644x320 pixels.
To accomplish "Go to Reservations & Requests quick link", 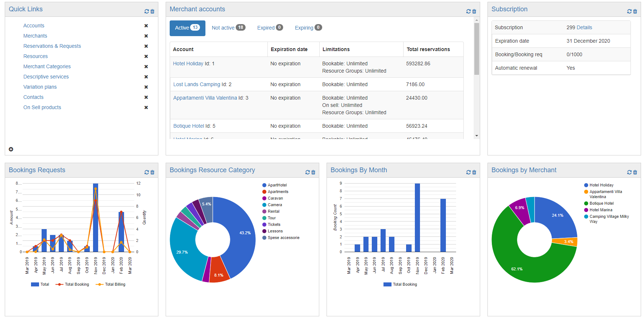I will coord(52,46).
